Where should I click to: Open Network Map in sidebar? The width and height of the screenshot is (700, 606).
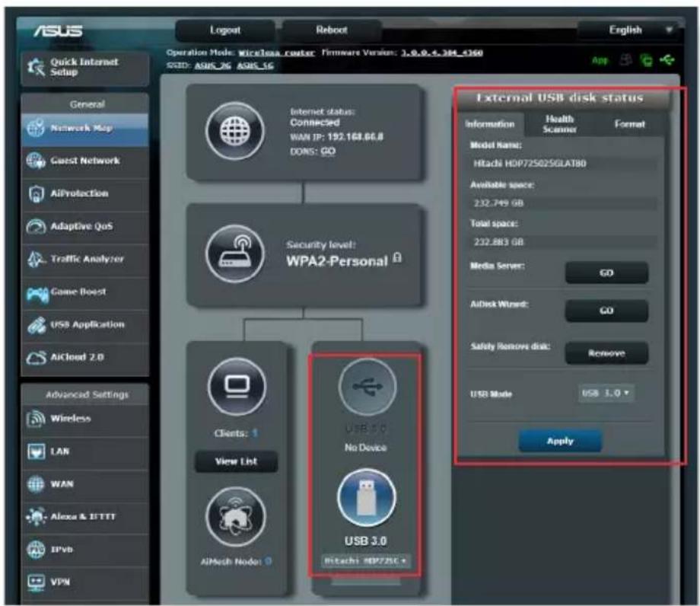(84, 129)
